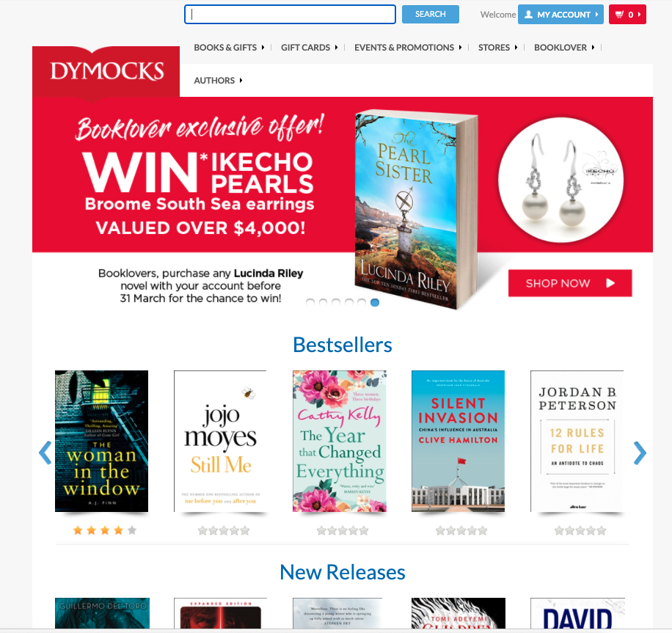Open the Silent Invasion book cover
Image resolution: width=672 pixels, height=633 pixels.
(458, 441)
